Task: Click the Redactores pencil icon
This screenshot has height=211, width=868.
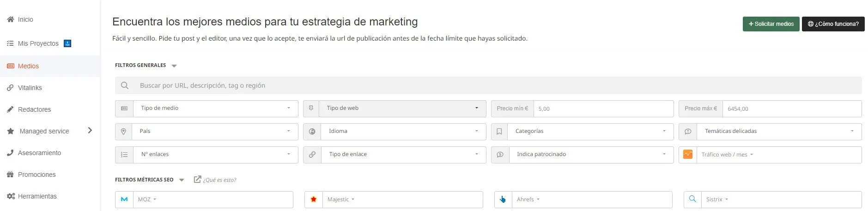Action: click(x=10, y=109)
